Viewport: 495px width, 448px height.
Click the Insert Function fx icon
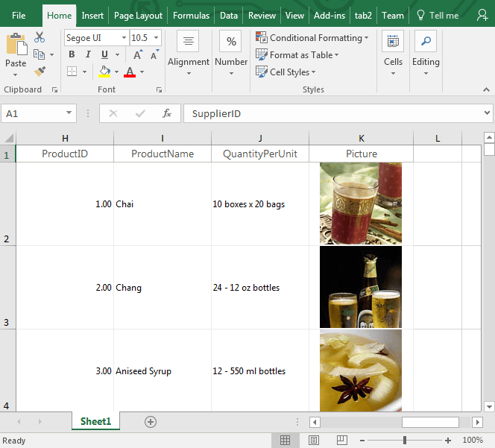point(167,113)
